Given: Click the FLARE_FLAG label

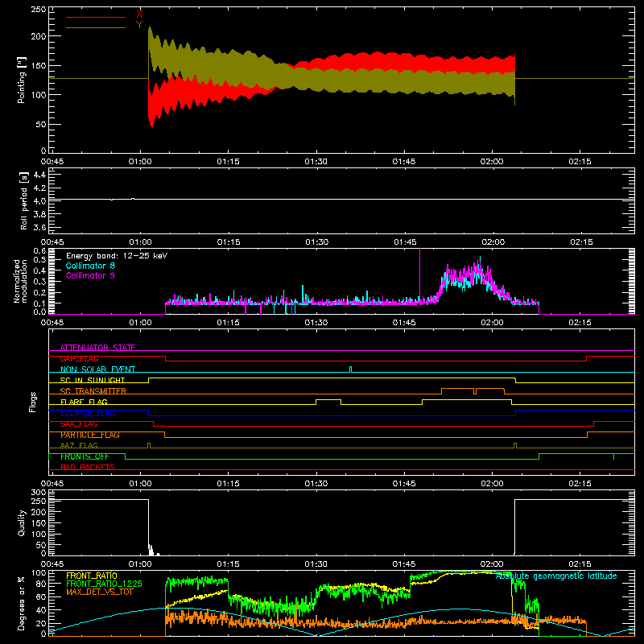Looking at the screenshot, I should coord(84,402).
